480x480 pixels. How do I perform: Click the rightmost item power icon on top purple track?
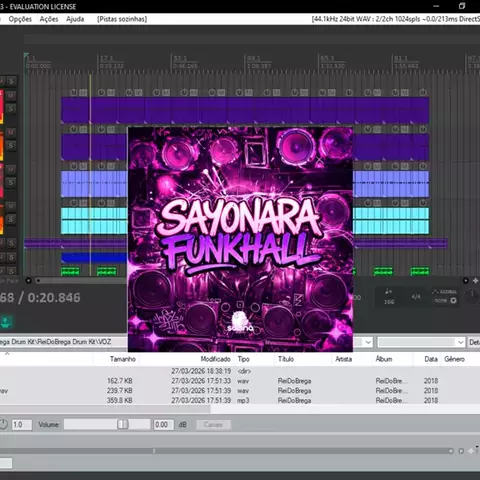[423, 92]
